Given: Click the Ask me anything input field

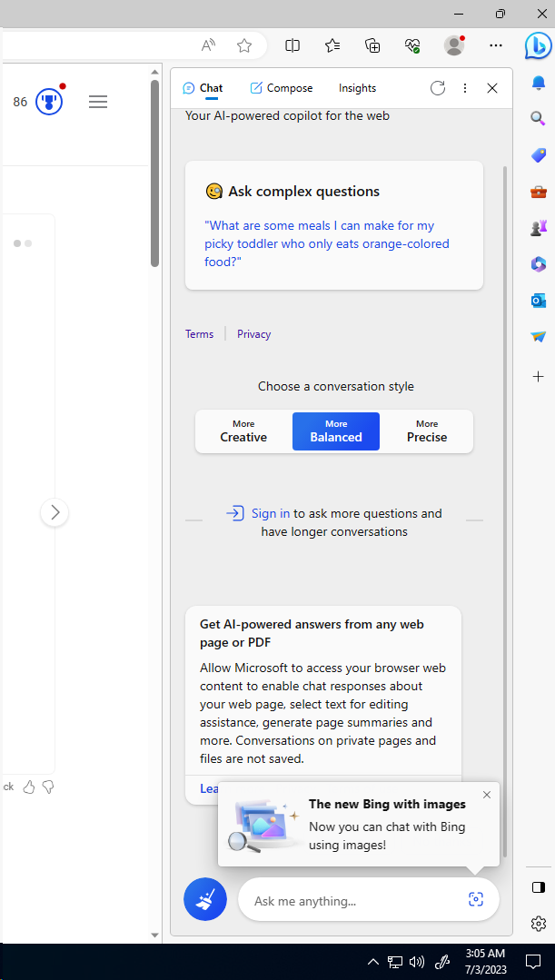Looking at the screenshot, I should pyautogui.click(x=354, y=901).
